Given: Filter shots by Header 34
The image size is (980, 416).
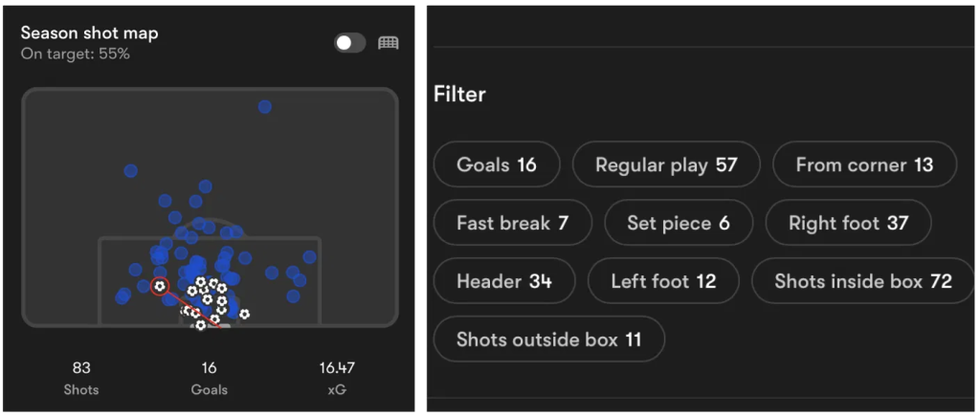Looking at the screenshot, I should pos(503,281).
